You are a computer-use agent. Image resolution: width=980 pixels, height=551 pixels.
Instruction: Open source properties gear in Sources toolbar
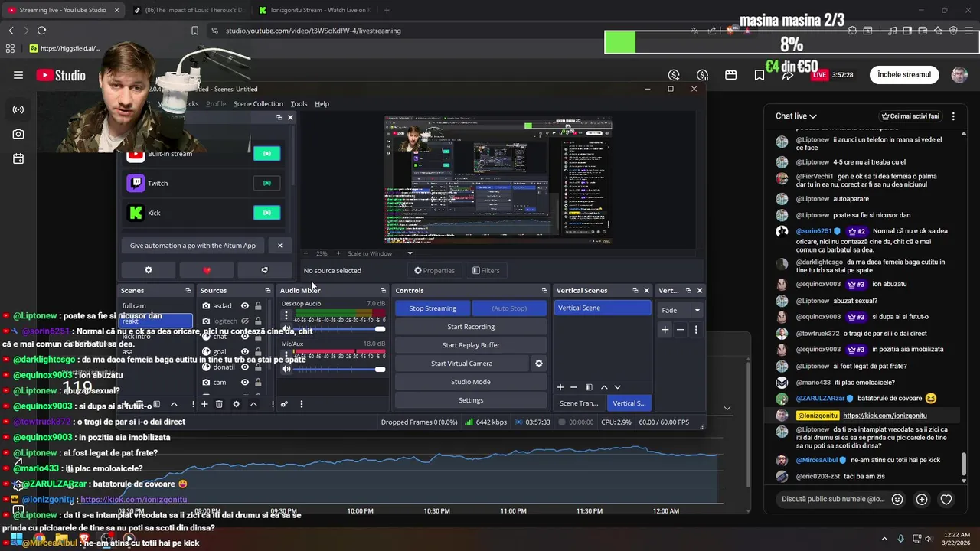[236, 404]
